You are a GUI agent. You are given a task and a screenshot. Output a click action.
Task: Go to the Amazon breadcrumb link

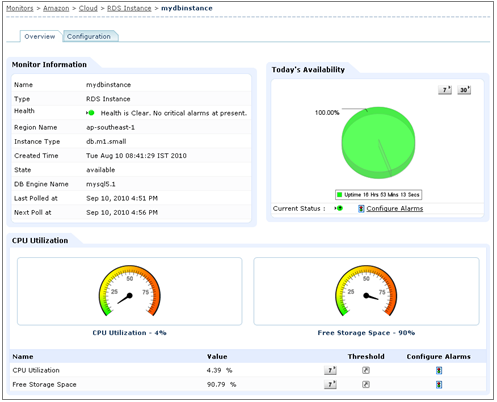(56, 8)
